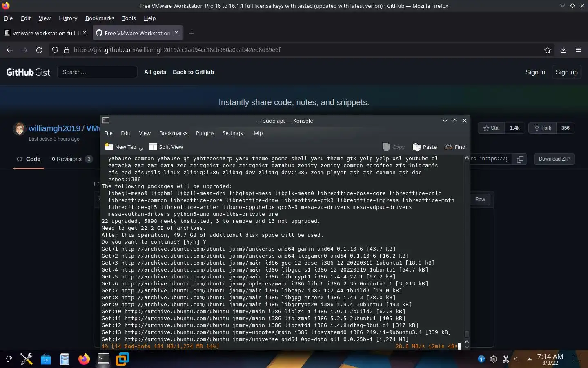Image resolution: width=588 pixels, height=368 pixels.
Task: Open a New Tab in Konsole
Action: tap(120, 147)
